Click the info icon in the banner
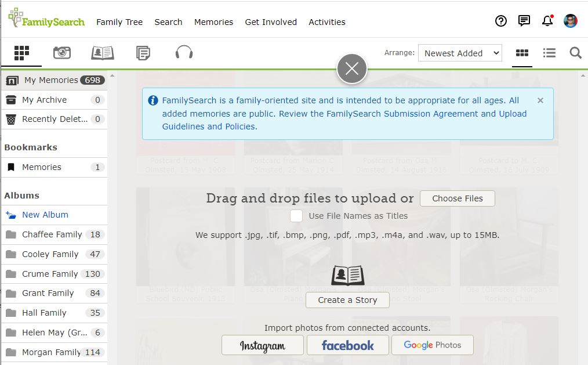588x365 pixels. coord(153,100)
